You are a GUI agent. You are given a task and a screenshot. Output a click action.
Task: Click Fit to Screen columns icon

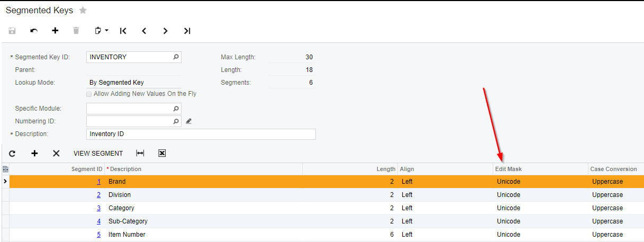tap(140, 154)
